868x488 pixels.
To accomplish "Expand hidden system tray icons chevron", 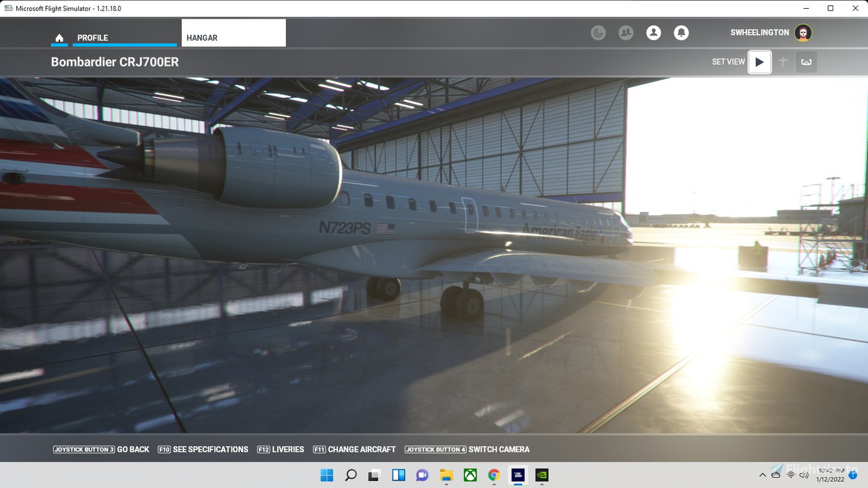I will [762, 475].
